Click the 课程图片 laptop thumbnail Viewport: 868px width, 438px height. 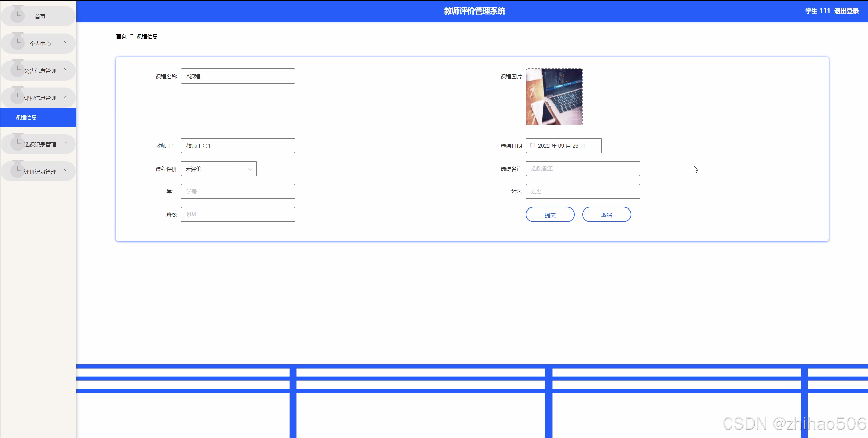554,97
